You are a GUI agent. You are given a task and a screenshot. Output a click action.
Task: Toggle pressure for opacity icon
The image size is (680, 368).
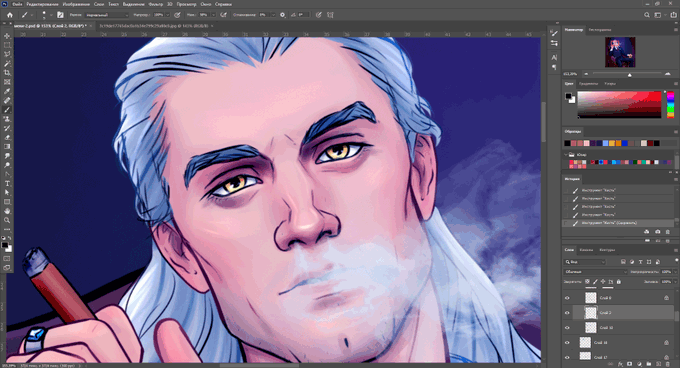pyautogui.click(x=177, y=15)
